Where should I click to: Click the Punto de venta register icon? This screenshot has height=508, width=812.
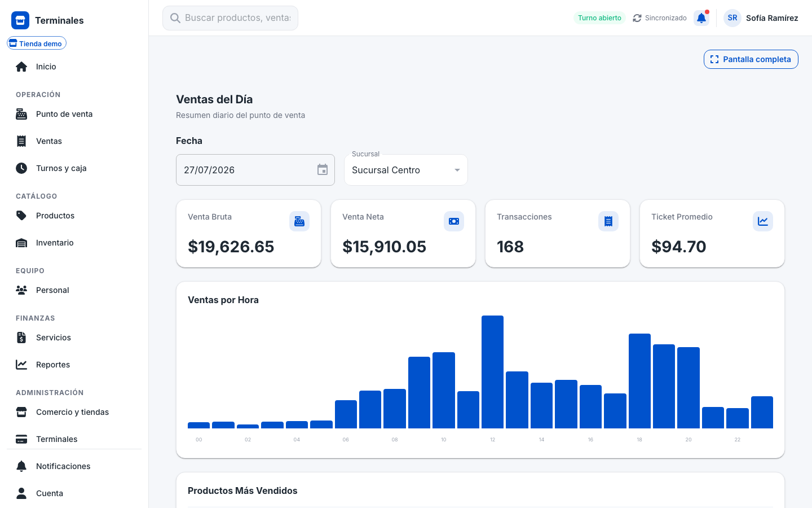[x=21, y=114]
